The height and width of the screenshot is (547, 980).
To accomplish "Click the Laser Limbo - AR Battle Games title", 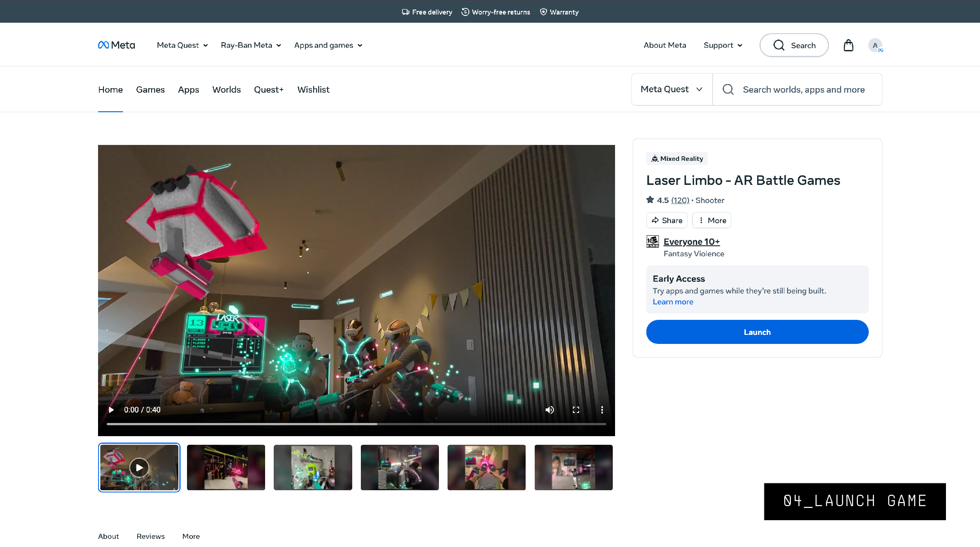I will click(743, 180).
